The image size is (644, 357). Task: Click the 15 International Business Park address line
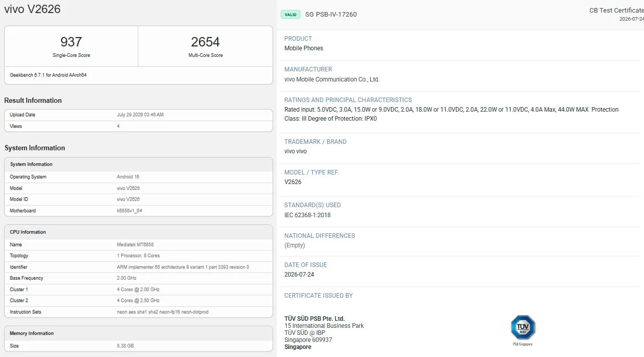(x=324, y=326)
